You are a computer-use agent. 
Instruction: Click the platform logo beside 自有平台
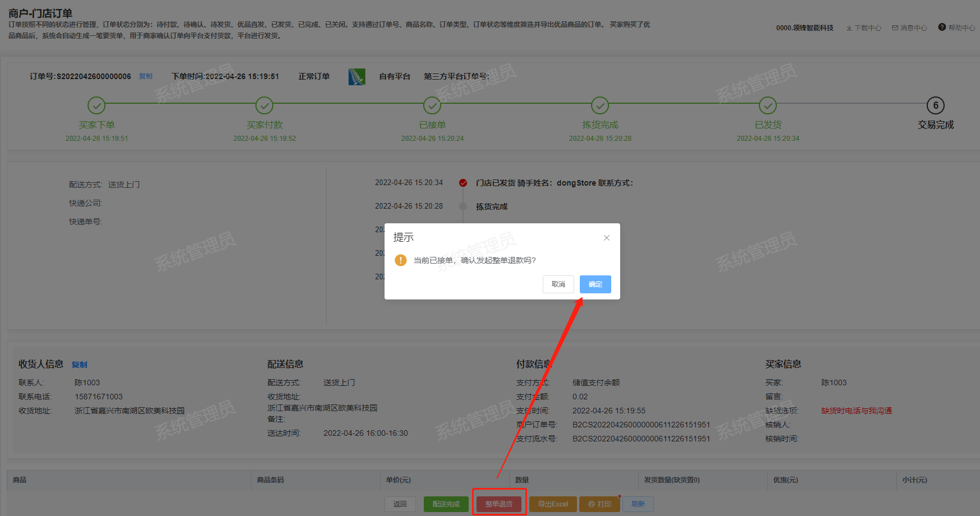[356, 76]
